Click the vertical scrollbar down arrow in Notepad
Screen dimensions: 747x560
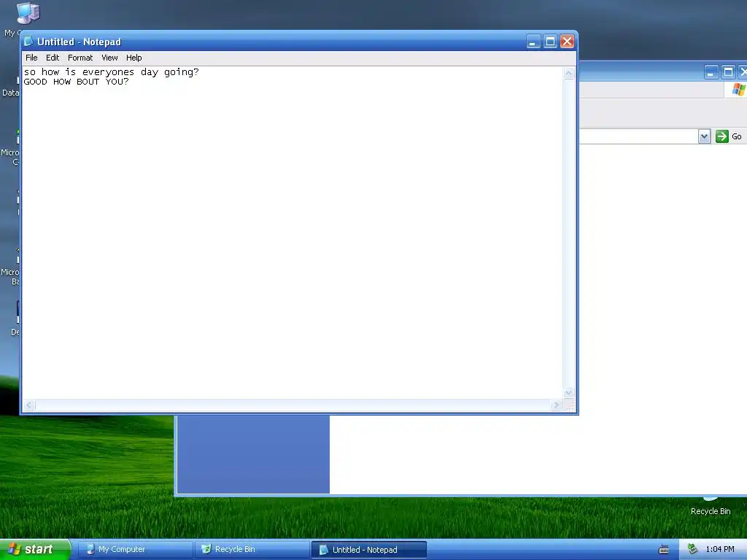(568, 393)
